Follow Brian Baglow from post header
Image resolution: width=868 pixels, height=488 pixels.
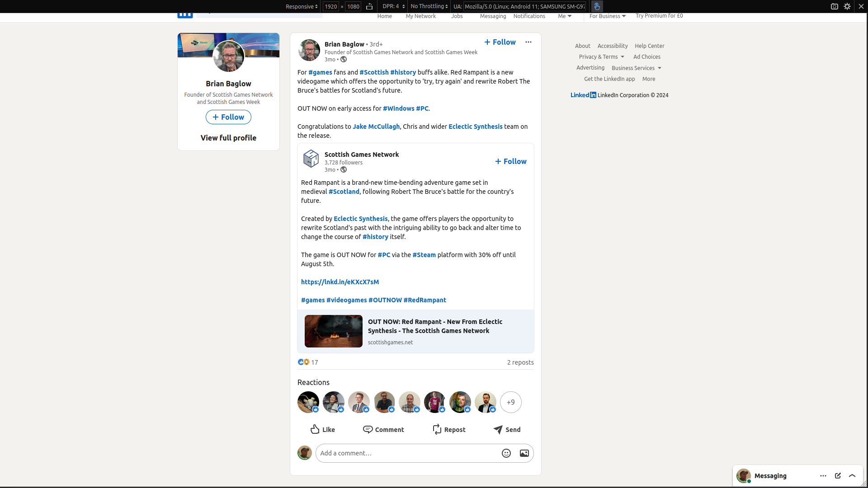[x=500, y=42]
